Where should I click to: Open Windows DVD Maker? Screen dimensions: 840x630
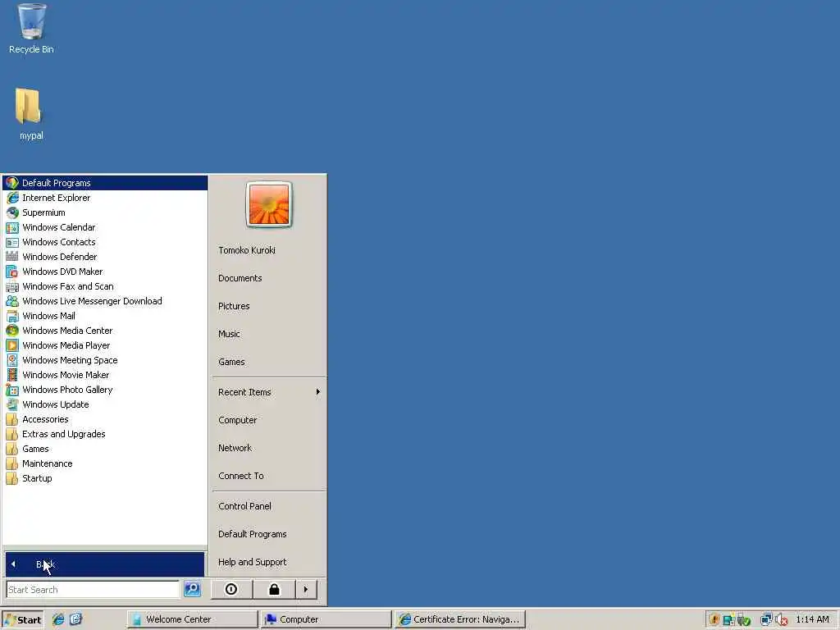(105, 272)
